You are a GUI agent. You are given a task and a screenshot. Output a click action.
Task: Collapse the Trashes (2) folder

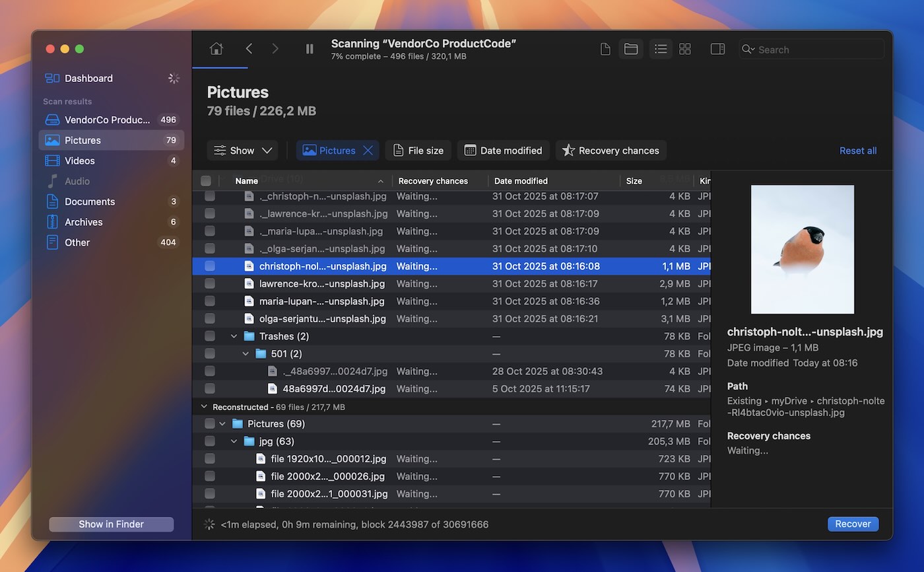tap(234, 336)
